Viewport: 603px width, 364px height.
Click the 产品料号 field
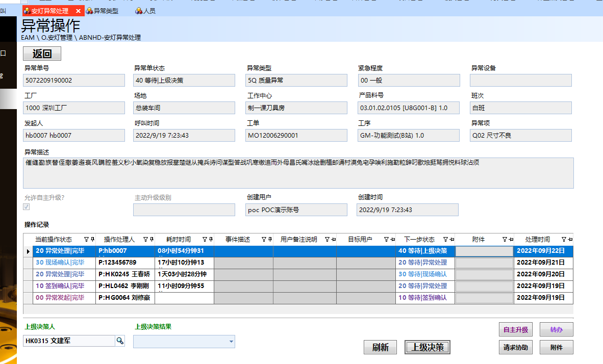click(x=409, y=108)
